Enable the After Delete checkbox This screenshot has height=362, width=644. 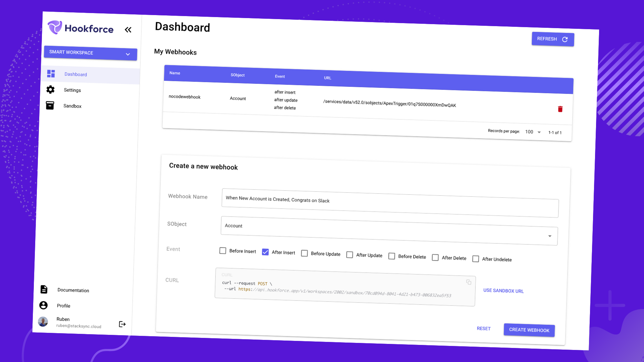pyautogui.click(x=435, y=257)
